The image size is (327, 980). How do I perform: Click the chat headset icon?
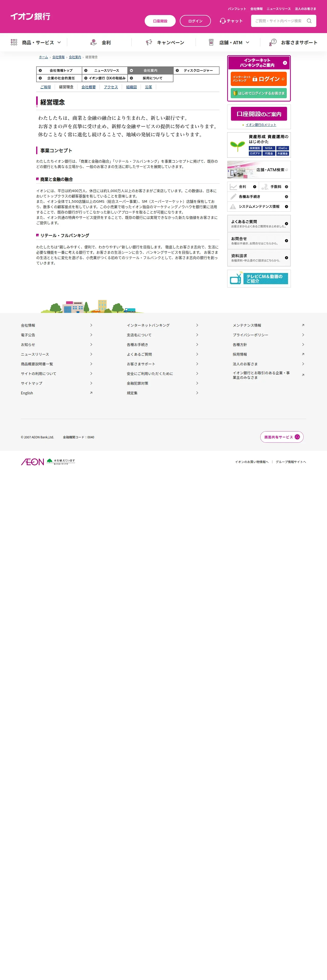coord(223,21)
